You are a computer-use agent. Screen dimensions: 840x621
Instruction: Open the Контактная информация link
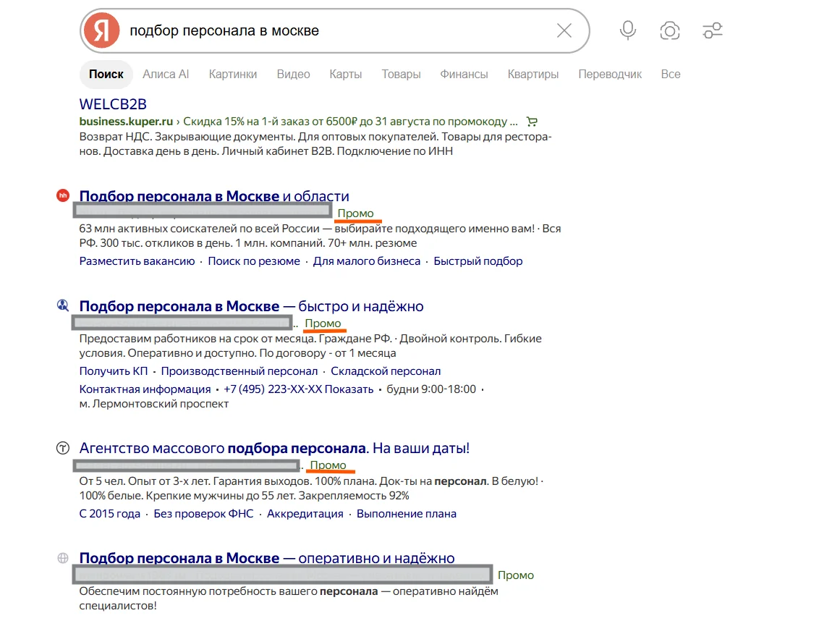pyautogui.click(x=145, y=389)
